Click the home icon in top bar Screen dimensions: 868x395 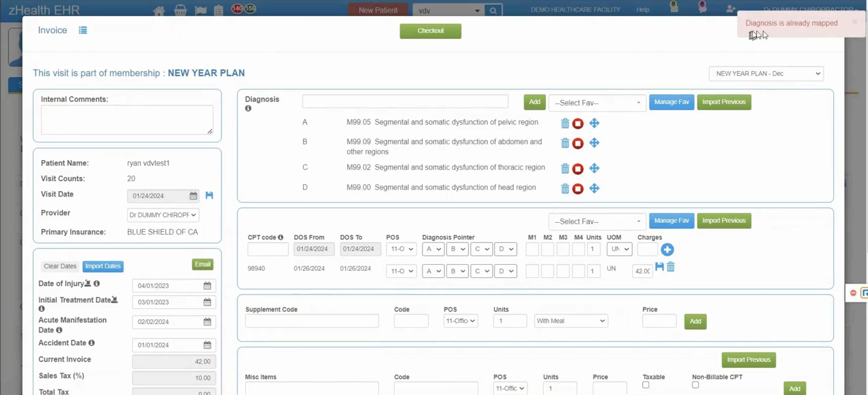[159, 11]
